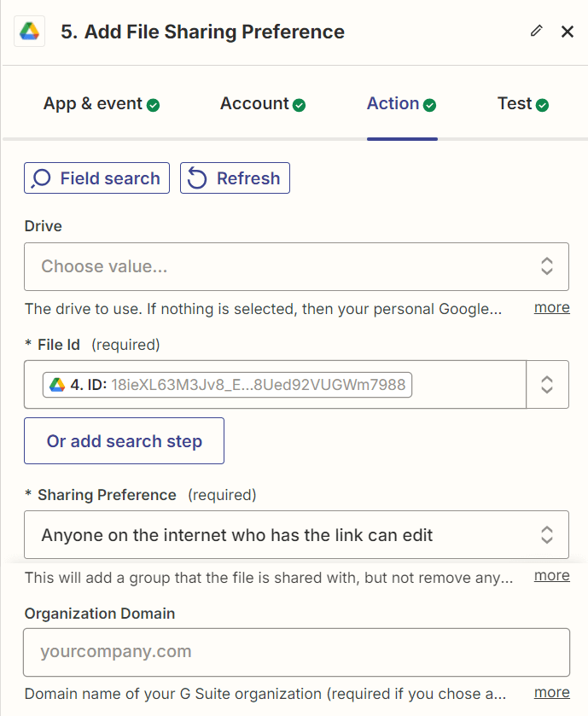Expand the File Id options arrows
Screen dimensions: 588x716
[547, 385]
